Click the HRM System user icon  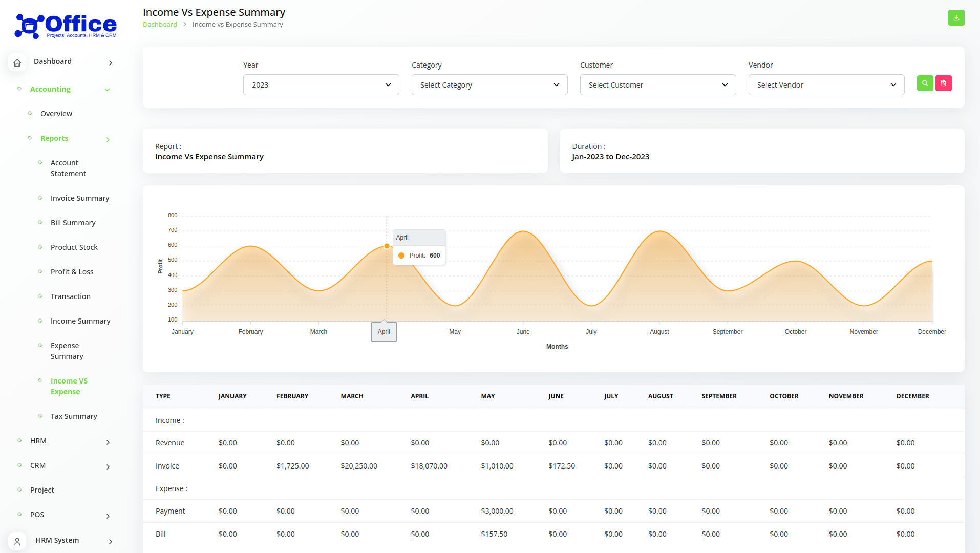(x=17, y=541)
